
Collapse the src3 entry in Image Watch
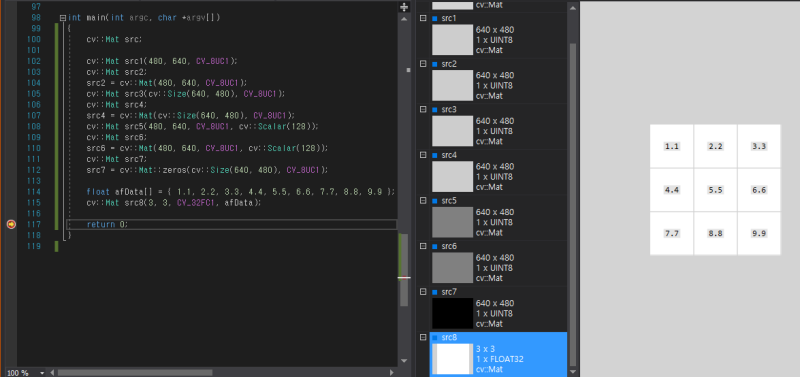[x=423, y=109]
